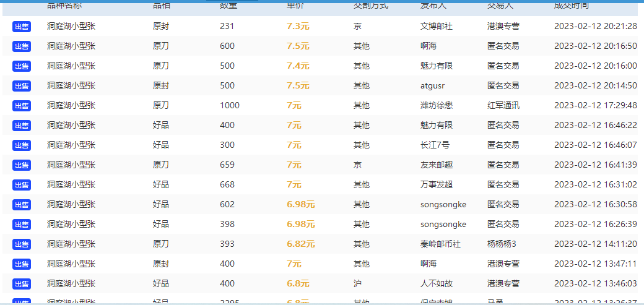Click trader 红军通讯
This screenshot has height=305, width=644.
503,106
